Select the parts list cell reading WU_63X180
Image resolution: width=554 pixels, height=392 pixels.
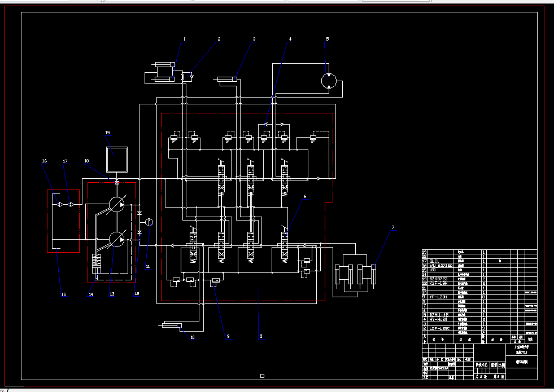tap(440, 265)
